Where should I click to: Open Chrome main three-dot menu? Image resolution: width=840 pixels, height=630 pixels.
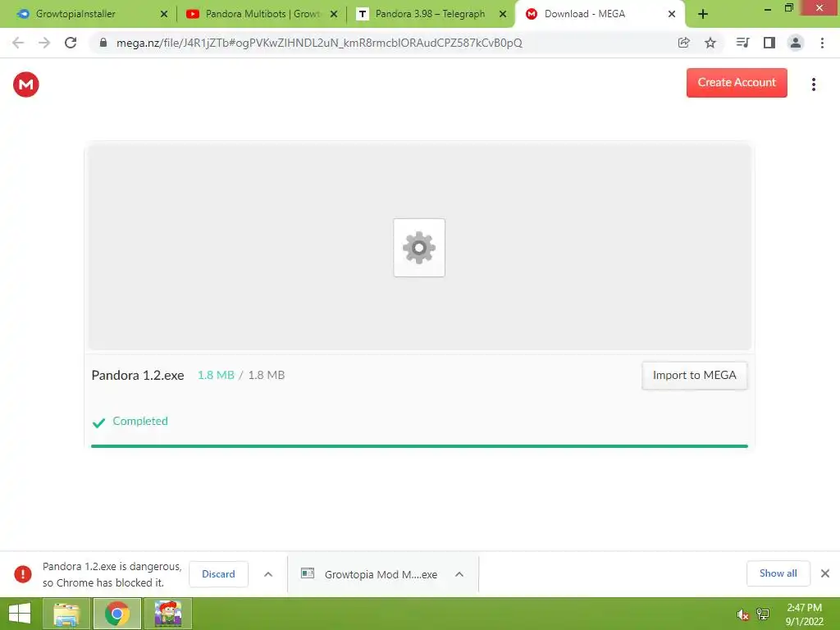pyautogui.click(x=822, y=43)
